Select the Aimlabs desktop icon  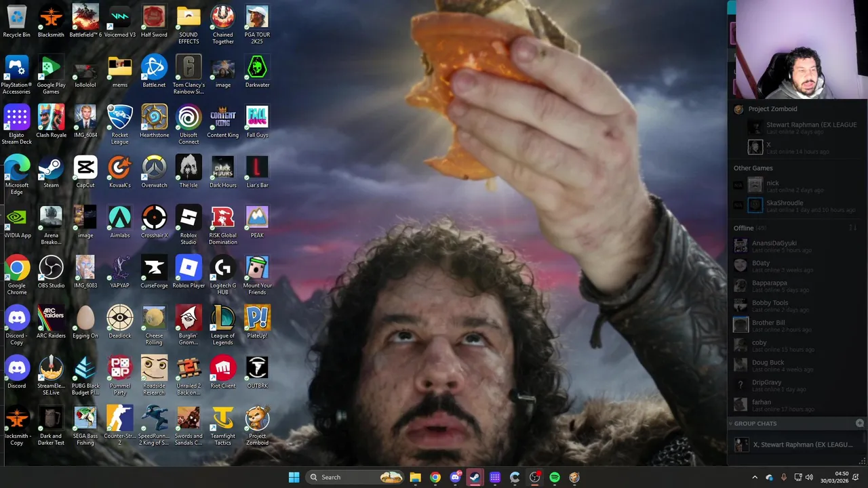point(120,223)
